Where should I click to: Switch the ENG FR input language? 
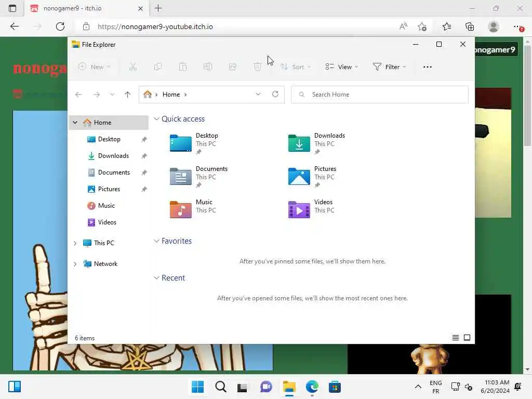point(436,387)
